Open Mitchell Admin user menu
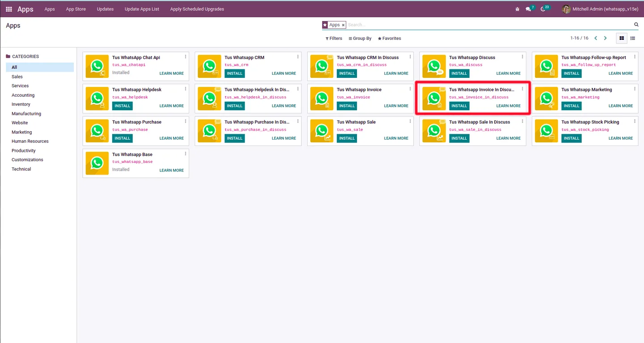The width and height of the screenshot is (644, 343). (600, 9)
